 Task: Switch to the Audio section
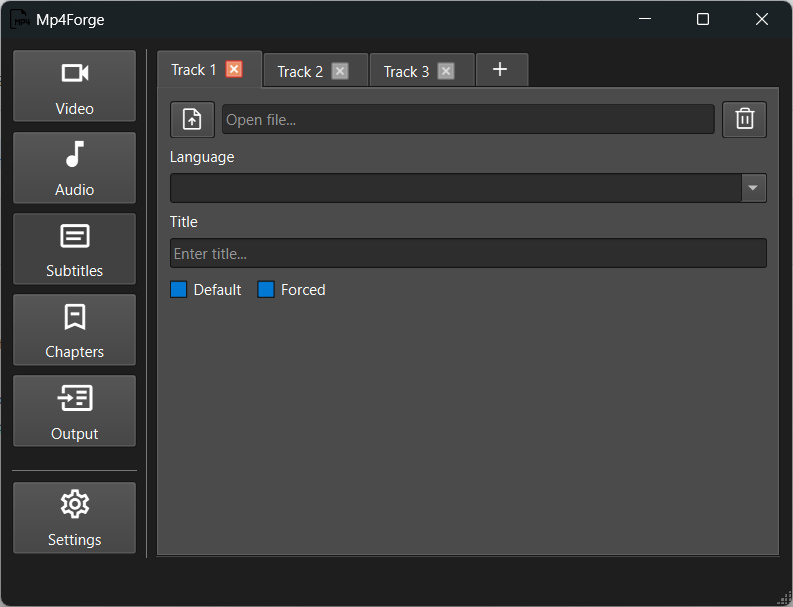74,167
